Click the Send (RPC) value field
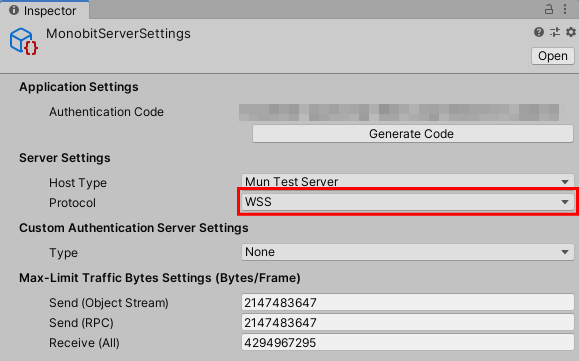This screenshot has height=361, width=579. [408, 323]
